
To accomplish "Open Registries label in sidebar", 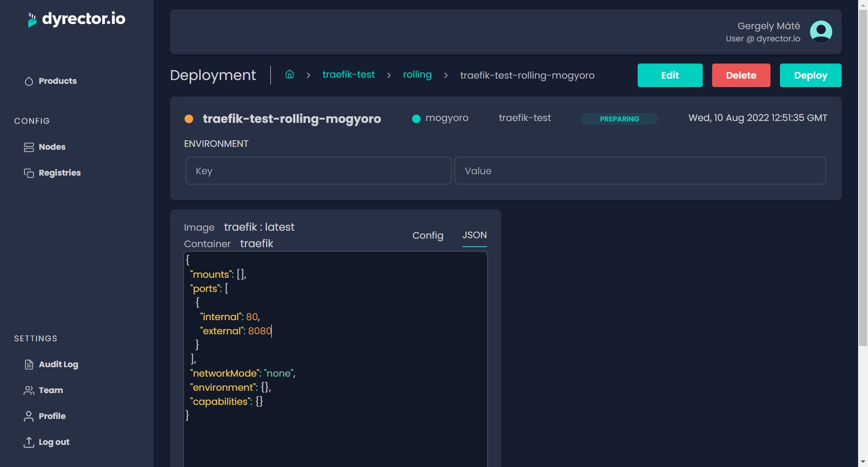I will (59, 173).
